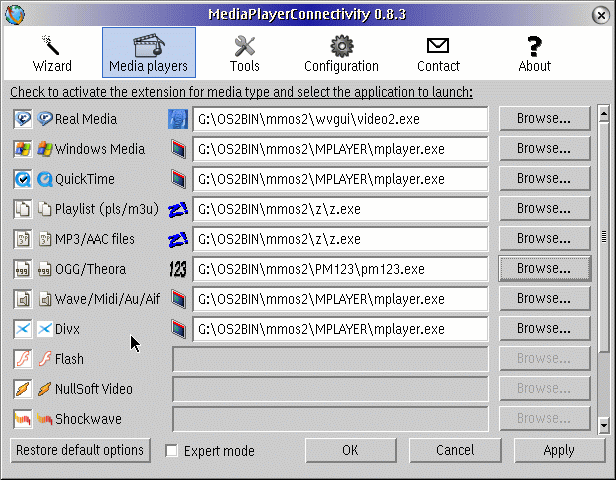
Task: Click the PM123 icon in OGG/Theora row
Action: (178, 269)
